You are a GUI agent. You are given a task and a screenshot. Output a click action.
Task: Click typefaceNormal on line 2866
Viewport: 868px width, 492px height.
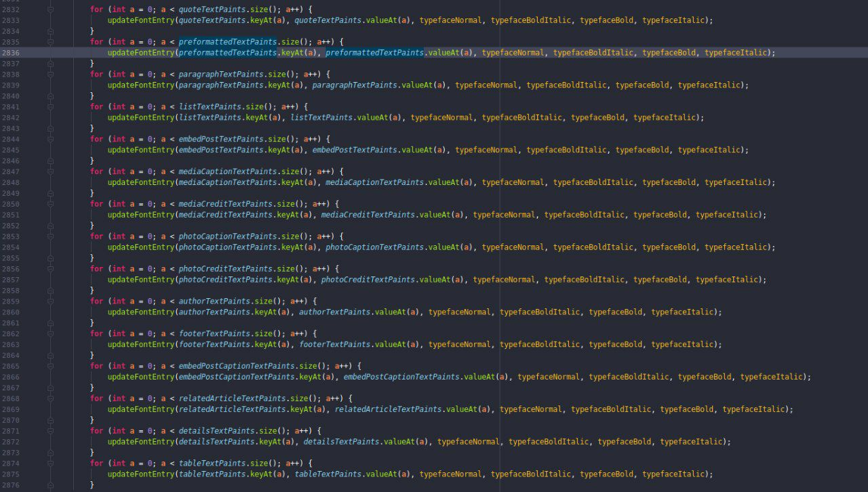[549, 377]
